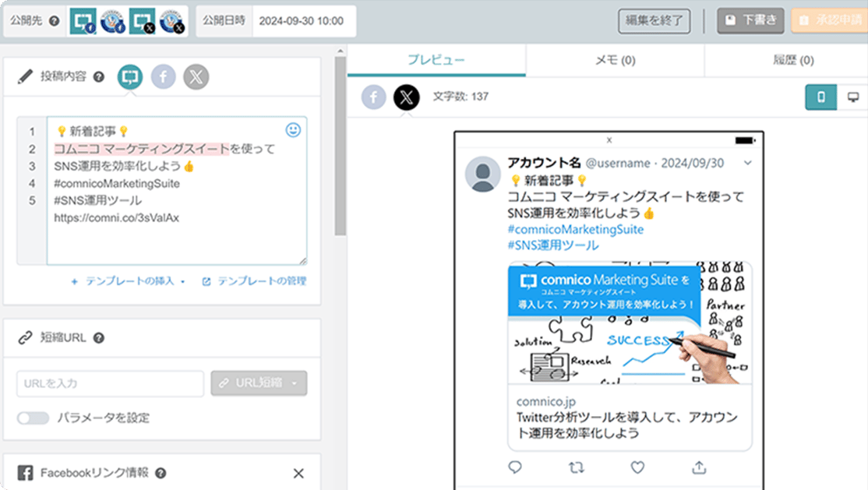Click the #comnicoMarketingSuite hashtag in preview

tap(576, 229)
